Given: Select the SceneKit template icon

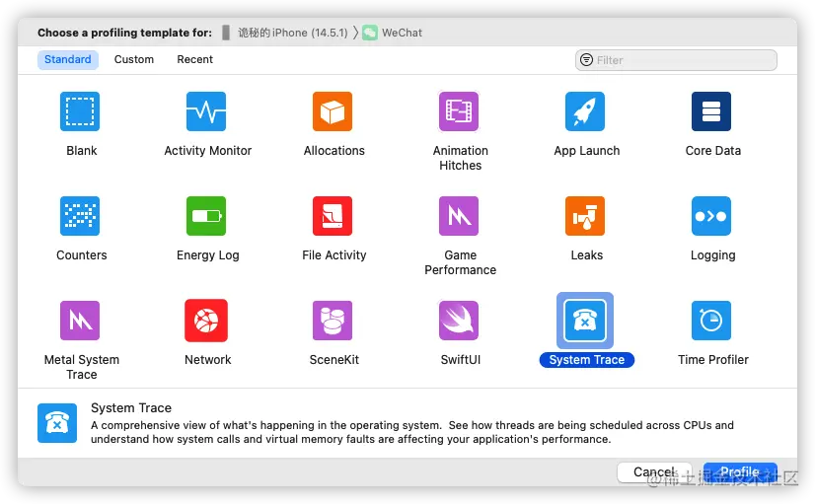Looking at the screenshot, I should point(333,321).
